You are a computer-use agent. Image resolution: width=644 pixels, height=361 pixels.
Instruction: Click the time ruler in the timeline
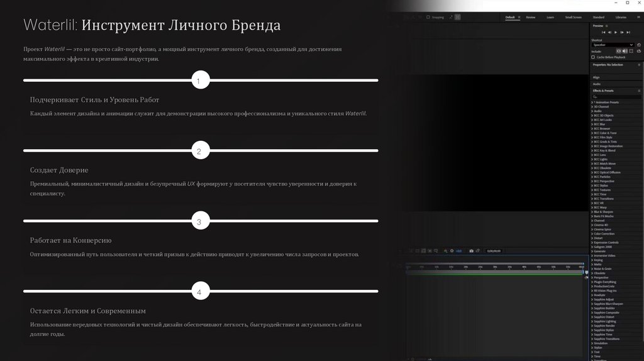click(x=495, y=267)
